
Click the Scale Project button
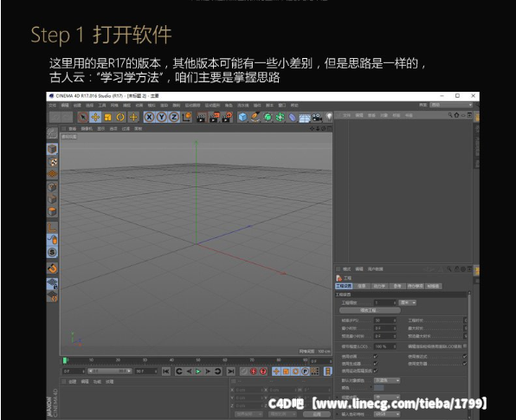370,310
